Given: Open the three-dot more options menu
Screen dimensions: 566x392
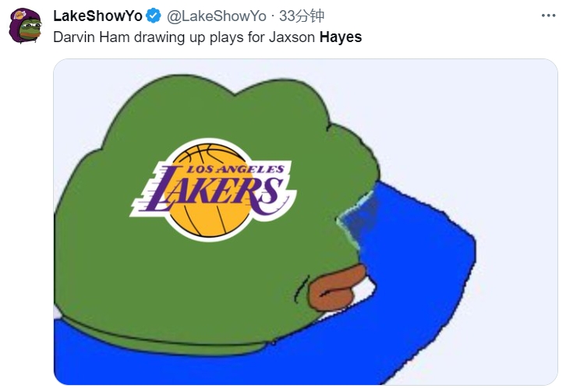Looking at the screenshot, I should [548, 16].
